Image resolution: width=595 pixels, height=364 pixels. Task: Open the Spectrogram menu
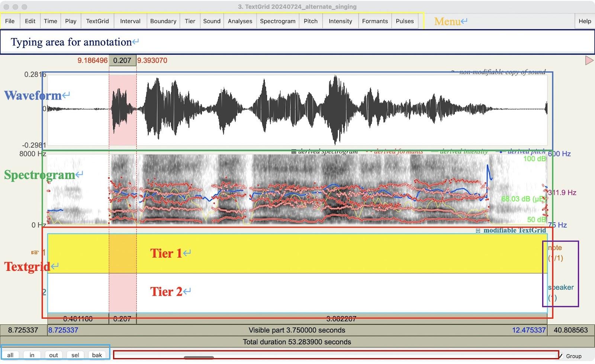pos(277,21)
